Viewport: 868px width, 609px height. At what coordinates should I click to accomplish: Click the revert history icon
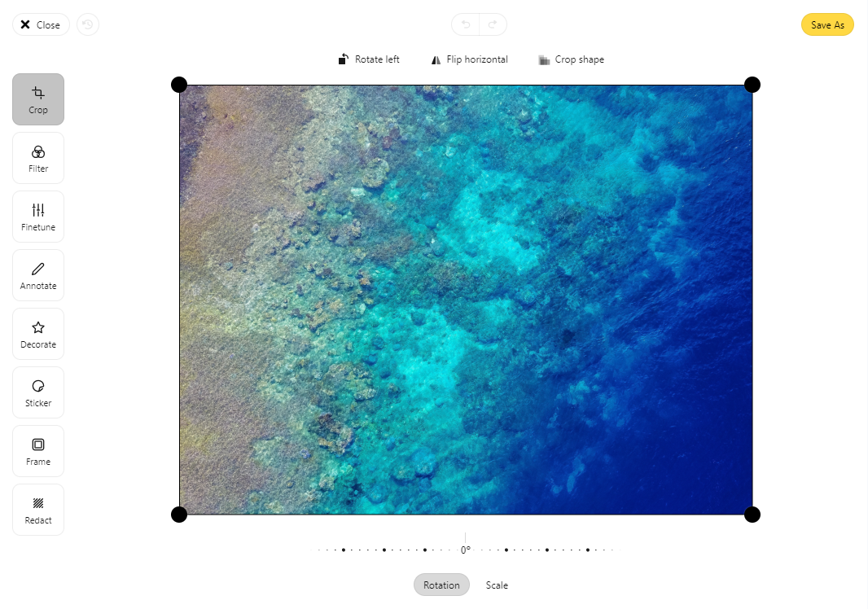point(87,24)
